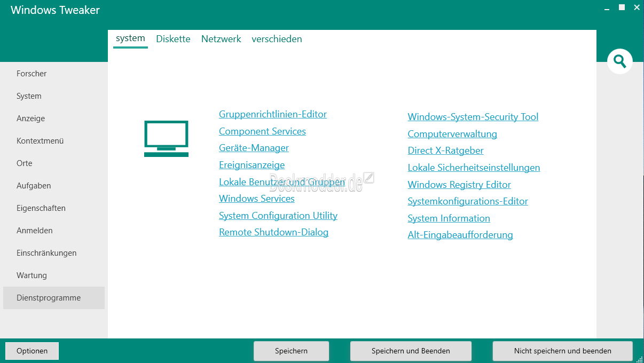Go to Kontextmenü in the sidebar
Image resolution: width=644 pixels, height=363 pixels.
point(54,141)
